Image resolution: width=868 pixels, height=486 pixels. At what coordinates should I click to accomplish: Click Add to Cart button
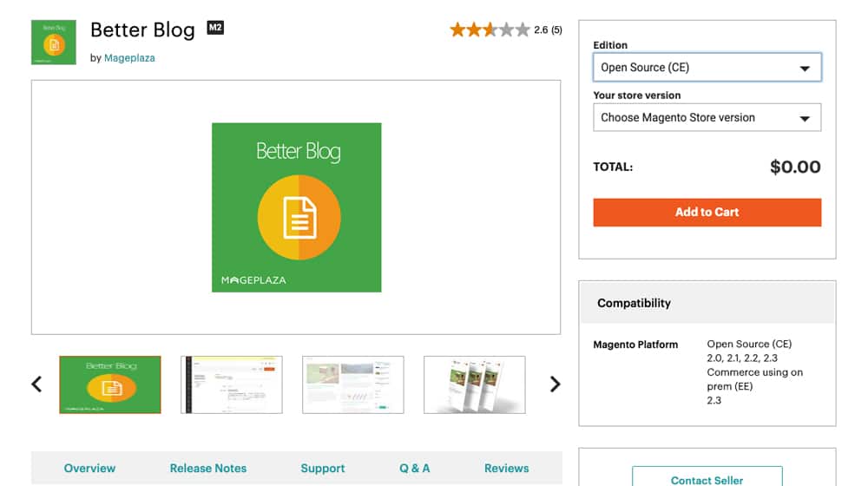point(707,213)
